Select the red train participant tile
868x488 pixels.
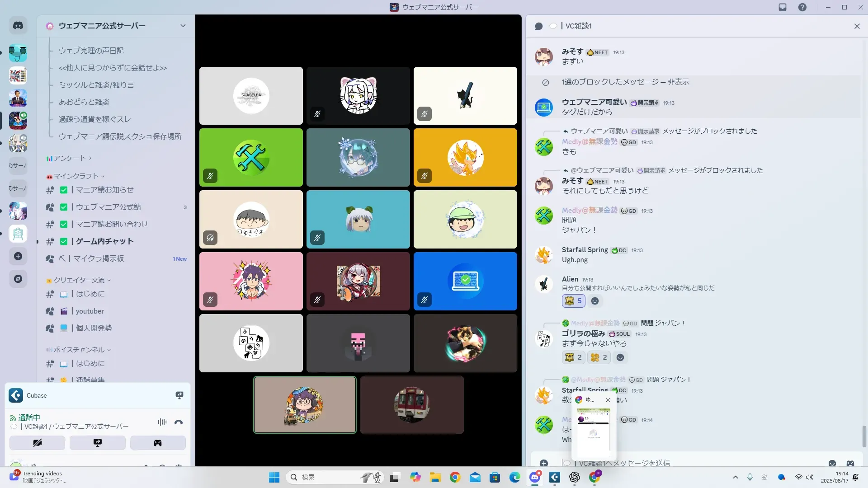[411, 405]
